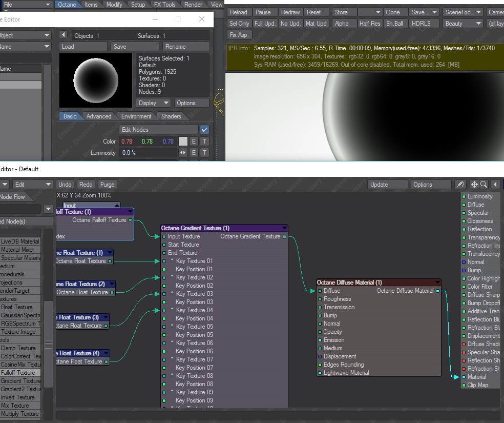This screenshot has width=504, height=423.
Task: Toggle the Edit Nodes checkbox
Action: pos(204,130)
